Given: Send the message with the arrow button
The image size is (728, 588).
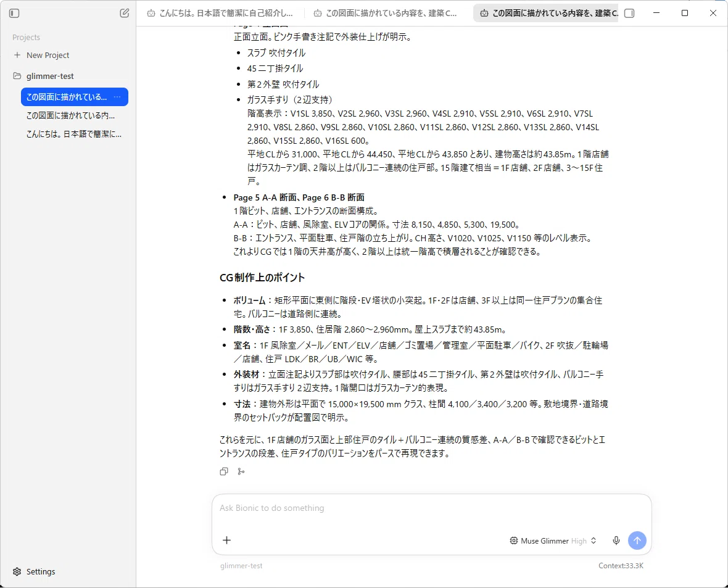Looking at the screenshot, I should click(x=637, y=540).
